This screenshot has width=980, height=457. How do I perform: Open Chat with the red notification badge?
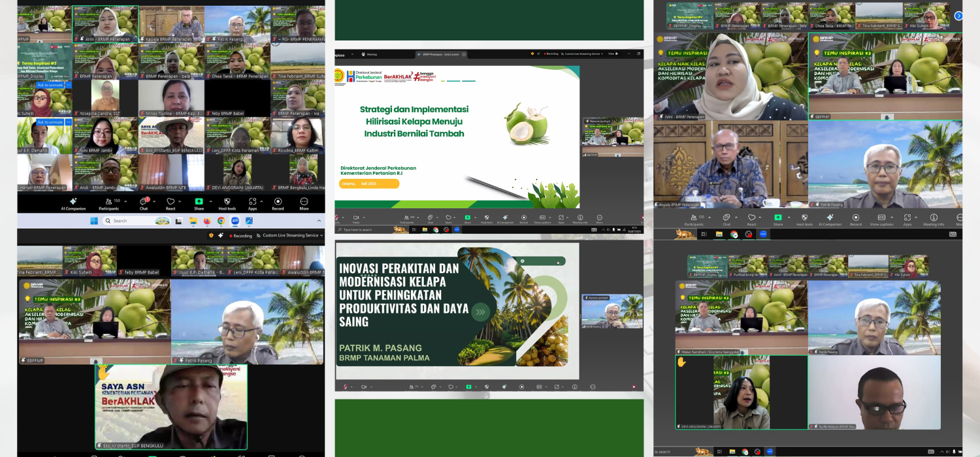coord(144,203)
